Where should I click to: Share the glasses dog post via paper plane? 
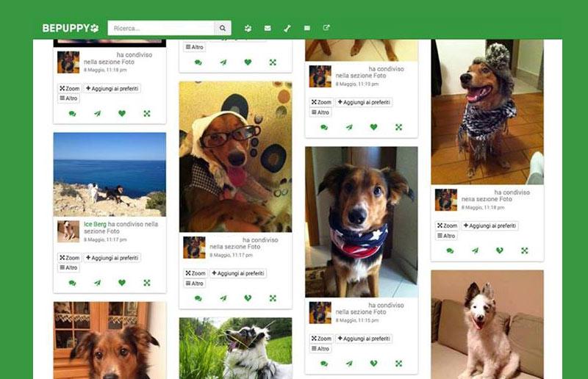pos(223,298)
